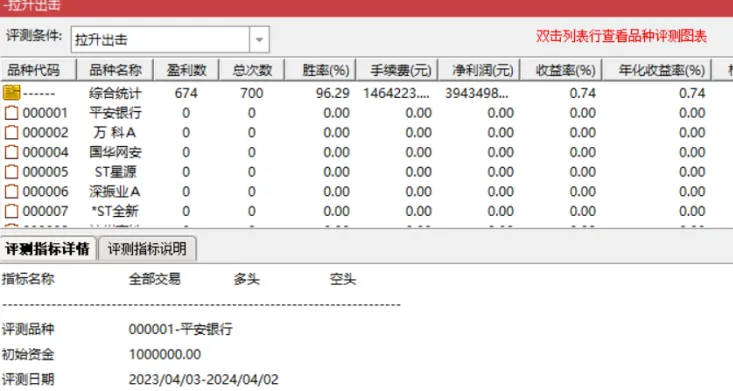The image size is (733, 391).
Task: Sort by 净利润(元) column header
Action: tap(479, 70)
